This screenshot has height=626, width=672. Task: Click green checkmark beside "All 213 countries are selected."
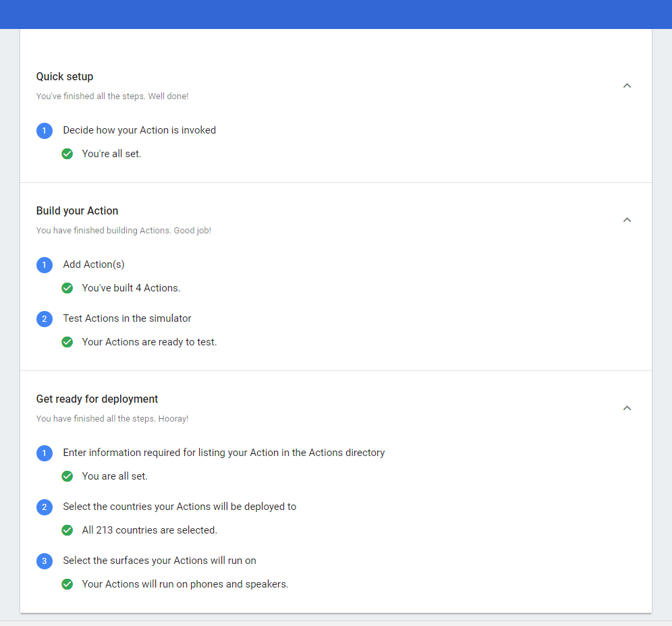(67, 530)
